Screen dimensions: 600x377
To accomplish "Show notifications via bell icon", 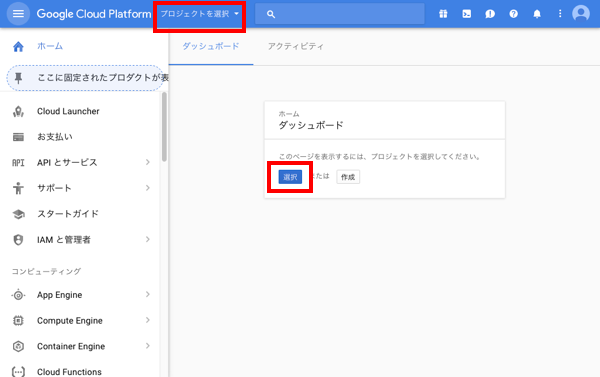I will [x=537, y=14].
